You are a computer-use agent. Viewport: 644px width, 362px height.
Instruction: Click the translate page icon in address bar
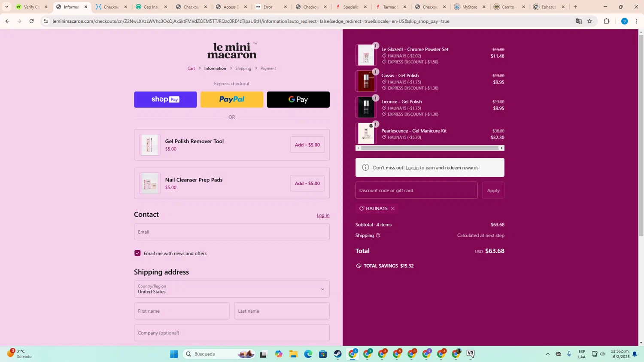pyautogui.click(x=579, y=21)
